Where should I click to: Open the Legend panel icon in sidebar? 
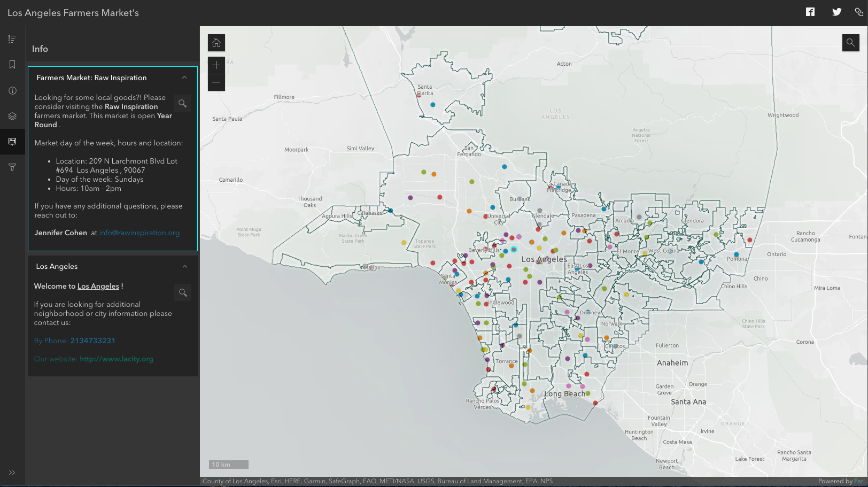(12, 39)
